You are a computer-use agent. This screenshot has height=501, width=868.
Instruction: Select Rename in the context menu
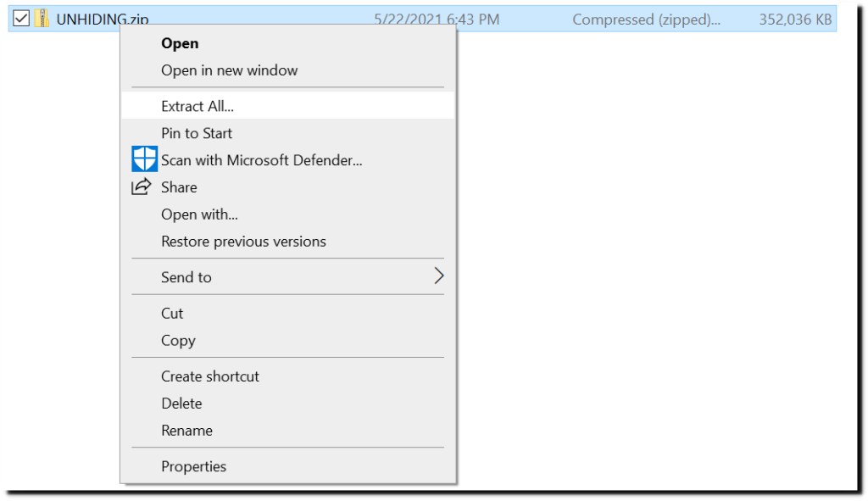tap(288, 431)
